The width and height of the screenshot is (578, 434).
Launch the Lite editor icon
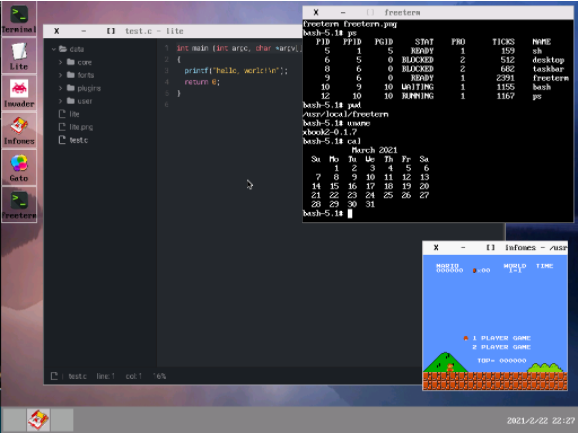[19, 55]
